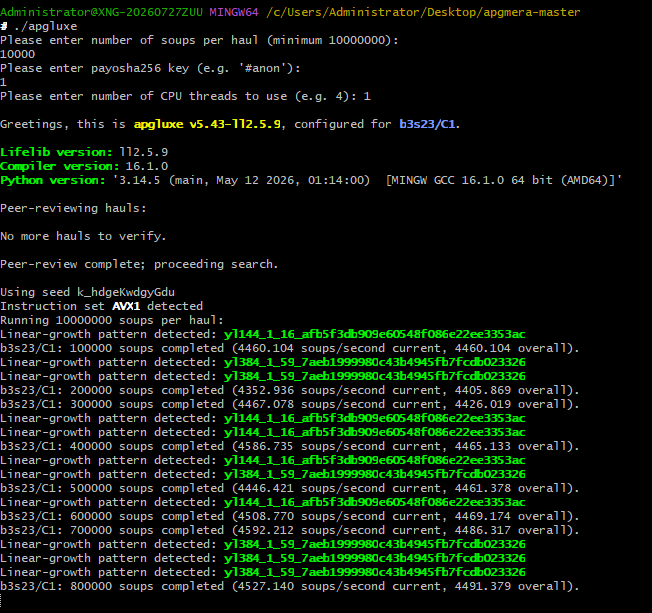
Task: Click the bold 'AVX1' instruction set text
Action: (126, 306)
